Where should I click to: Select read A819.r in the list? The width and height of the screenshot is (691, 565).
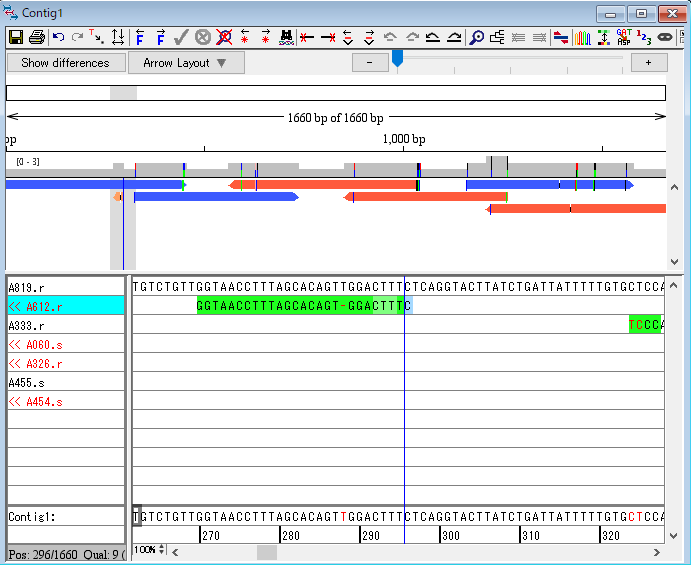(x=66, y=287)
